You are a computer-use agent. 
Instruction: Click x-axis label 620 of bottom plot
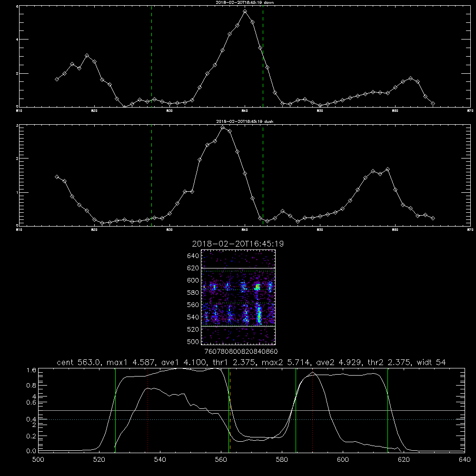404,460
